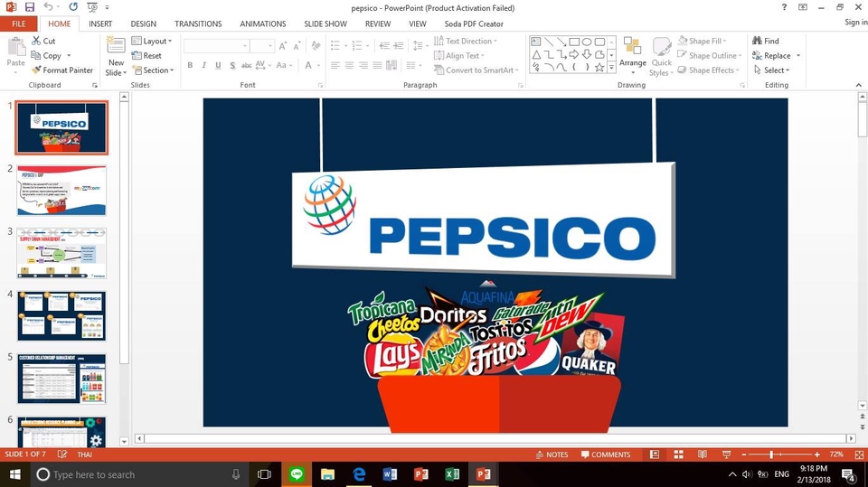Open the Select dropdown
The image size is (868, 487).
click(771, 70)
